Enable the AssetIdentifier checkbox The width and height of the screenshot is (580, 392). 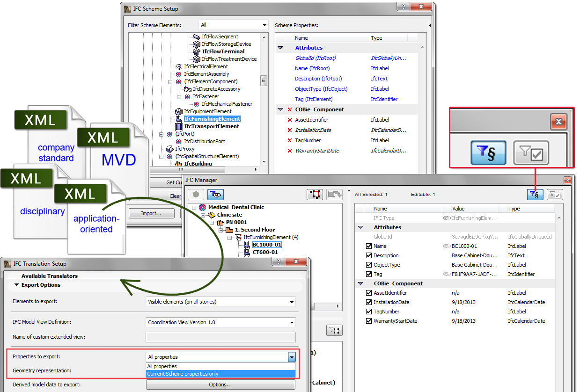point(369,293)
